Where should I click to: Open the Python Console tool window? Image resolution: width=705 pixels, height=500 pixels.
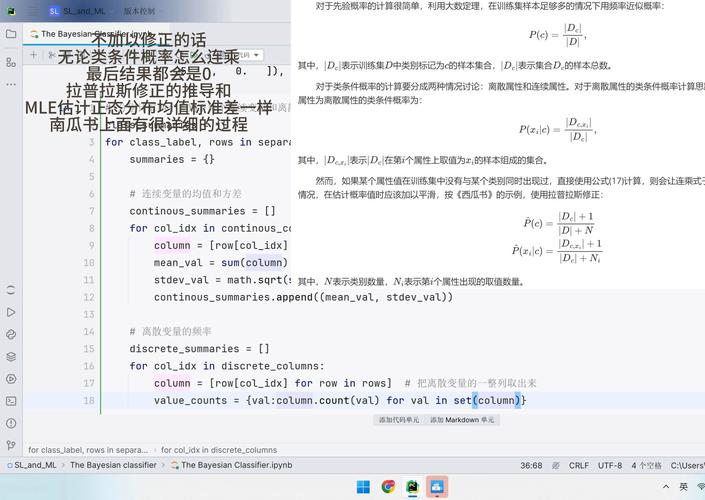point(11,335)
